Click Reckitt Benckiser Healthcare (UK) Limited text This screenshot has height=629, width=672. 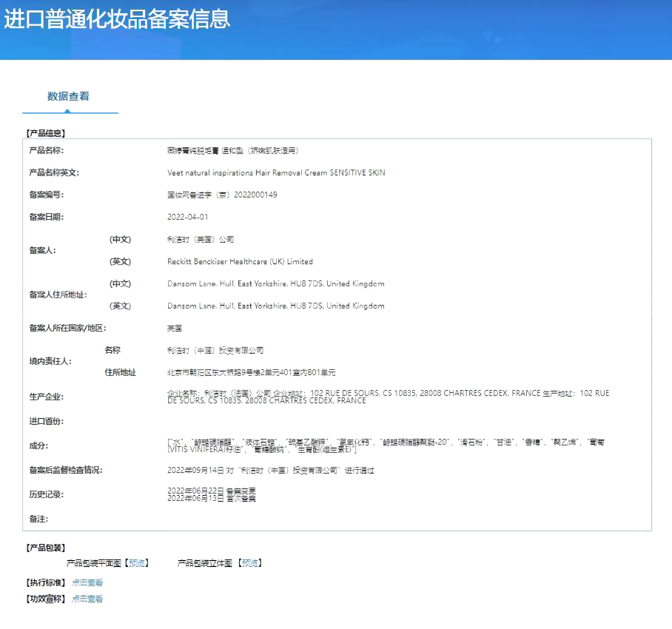coord(240,262)
